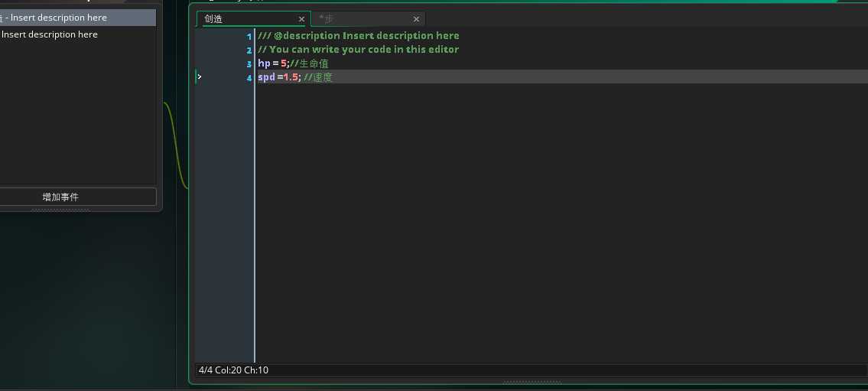This screenshot has height=391, width=868.
Task: Select the second unhighlighted event row in list
Action: 77,34
